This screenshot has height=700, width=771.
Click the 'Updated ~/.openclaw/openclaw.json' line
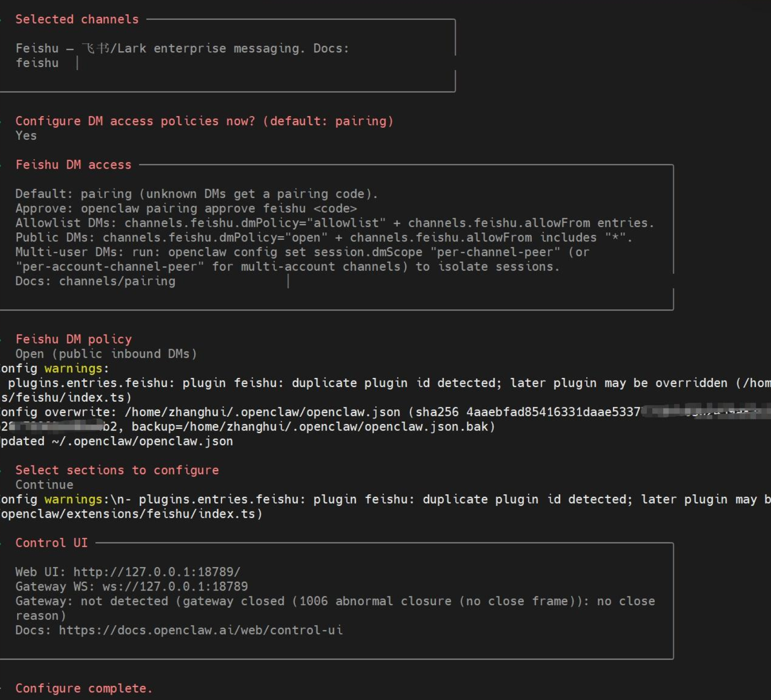coord(116,441)
